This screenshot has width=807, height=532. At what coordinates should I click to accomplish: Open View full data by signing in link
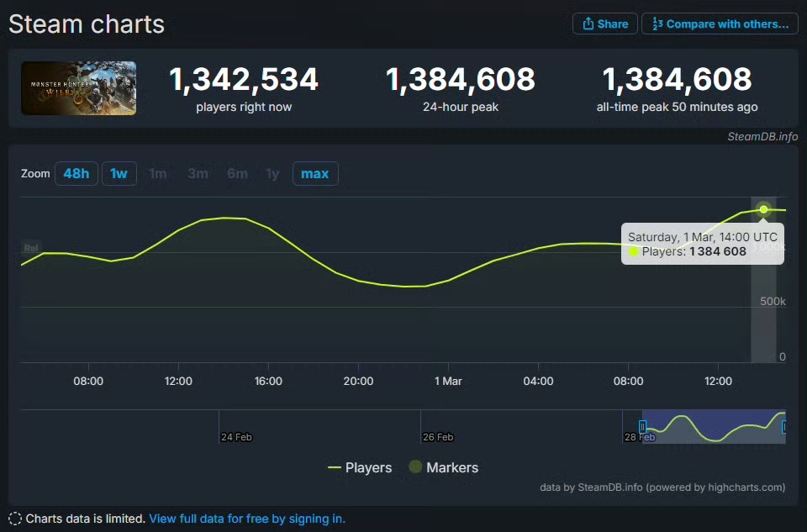247,519
